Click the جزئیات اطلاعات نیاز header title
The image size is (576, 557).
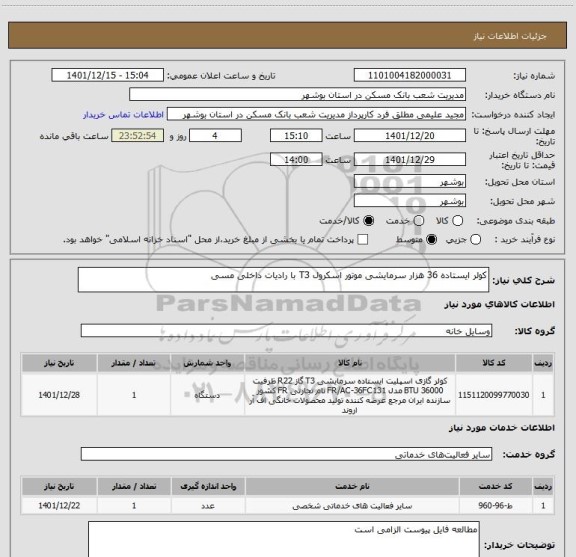[510, 36]
